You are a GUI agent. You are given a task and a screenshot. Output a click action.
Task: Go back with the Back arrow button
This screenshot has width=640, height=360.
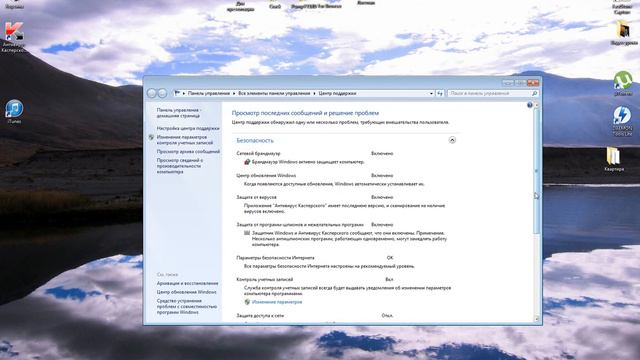click(x=151, y=93)
